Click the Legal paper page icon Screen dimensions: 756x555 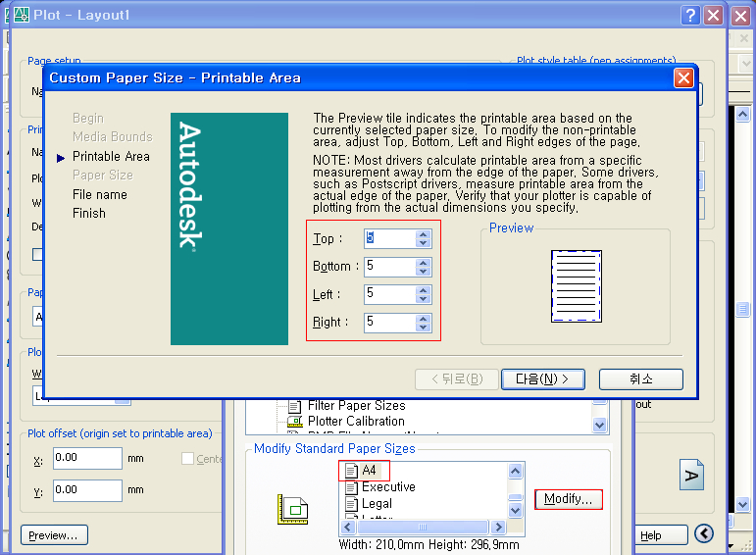point(351,504)
